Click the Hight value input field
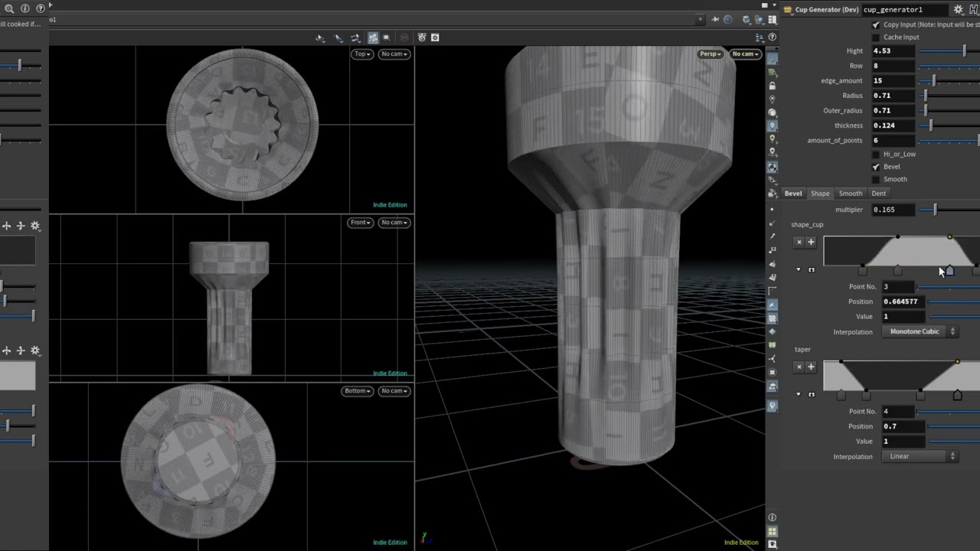980x551 pixels. click(893, 51)
